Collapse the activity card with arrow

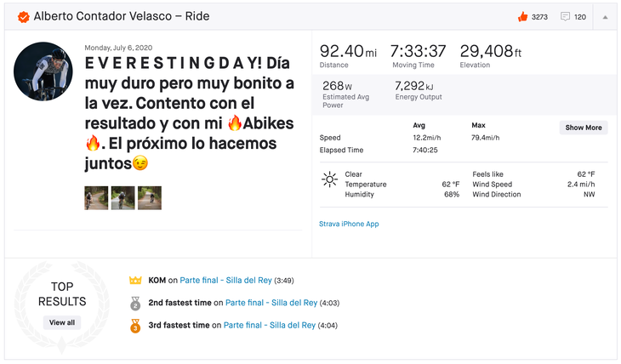pos(605,16)
